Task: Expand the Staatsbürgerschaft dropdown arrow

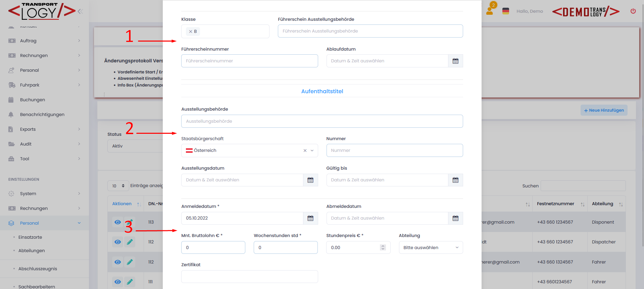Action: coord(312,151)
